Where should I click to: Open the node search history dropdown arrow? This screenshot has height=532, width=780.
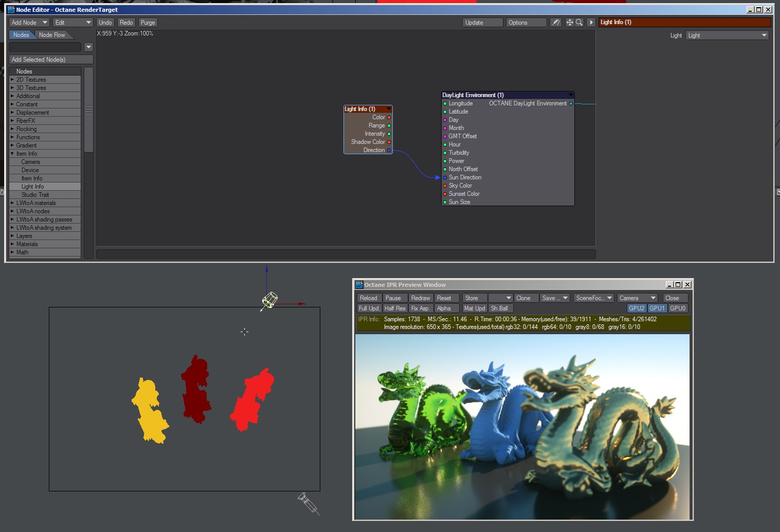[x=88, y=47]
